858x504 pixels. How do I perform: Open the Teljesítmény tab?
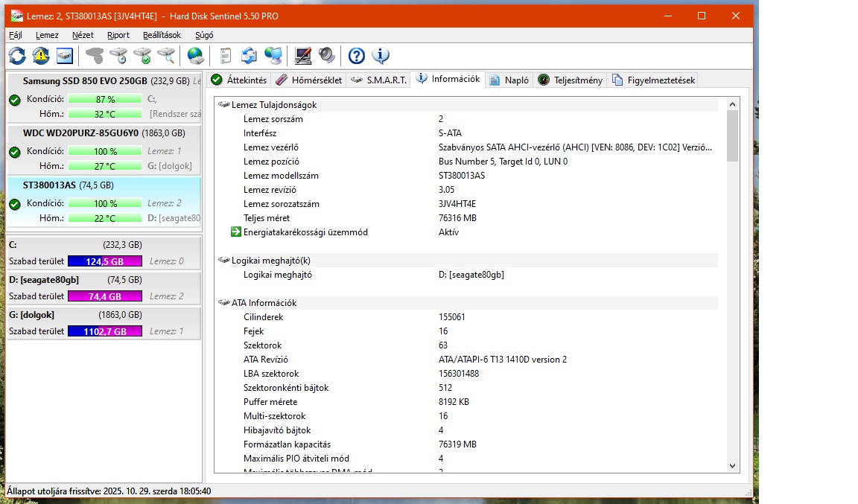click(x=570, y=80)
